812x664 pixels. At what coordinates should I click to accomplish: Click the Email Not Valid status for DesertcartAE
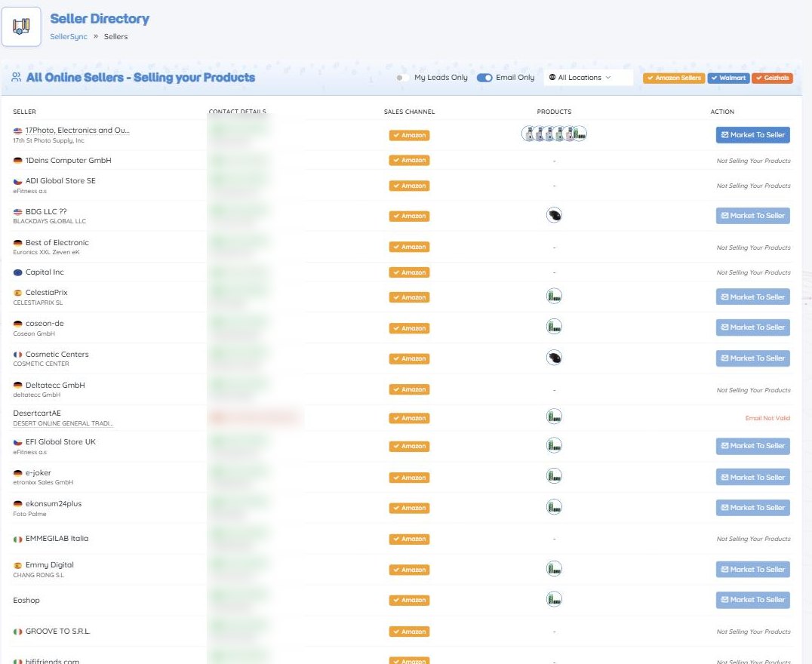[x=767, y=418]
